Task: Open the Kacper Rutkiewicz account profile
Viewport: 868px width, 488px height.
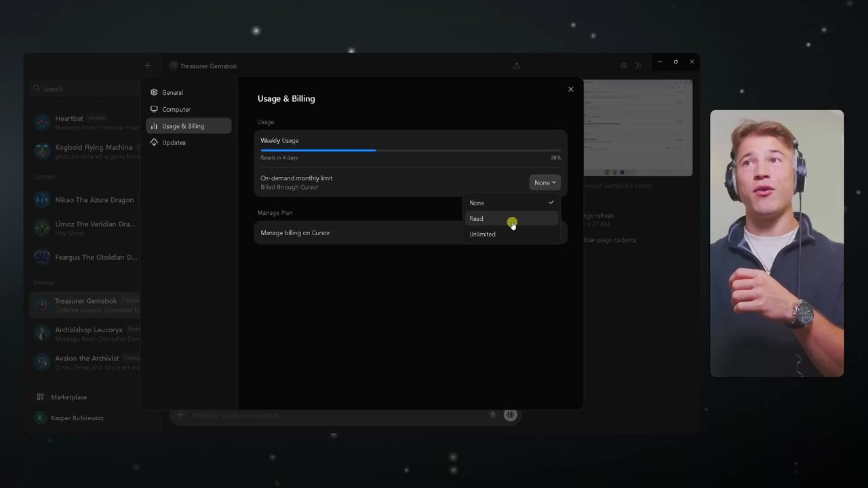Action: point(70,418)
